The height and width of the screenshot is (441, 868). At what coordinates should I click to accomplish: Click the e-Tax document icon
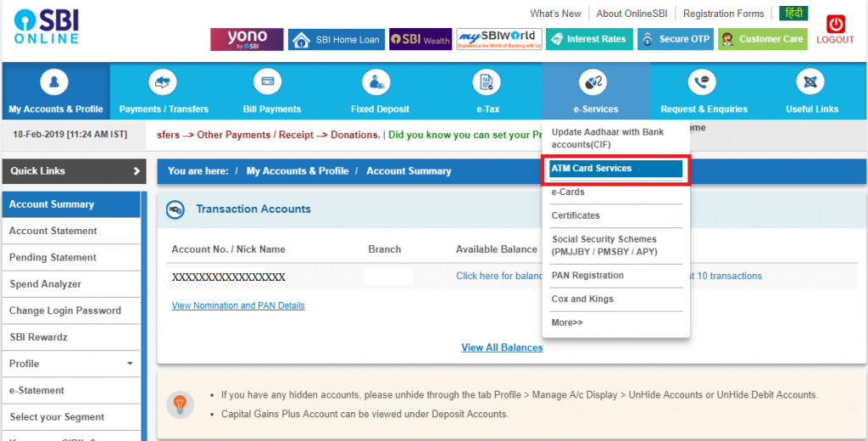pyautogui.click(x=487, y=82)
